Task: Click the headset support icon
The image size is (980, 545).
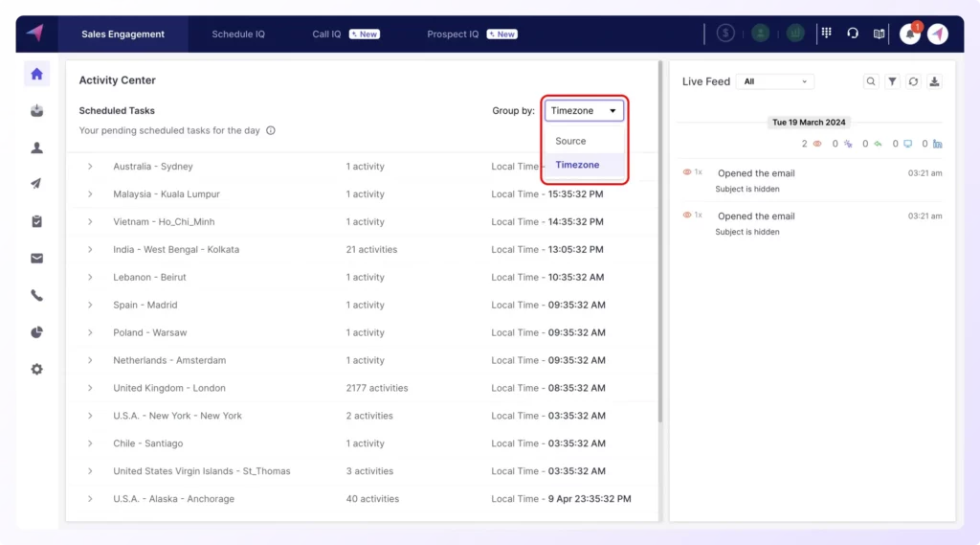Action: pos(853,34)
